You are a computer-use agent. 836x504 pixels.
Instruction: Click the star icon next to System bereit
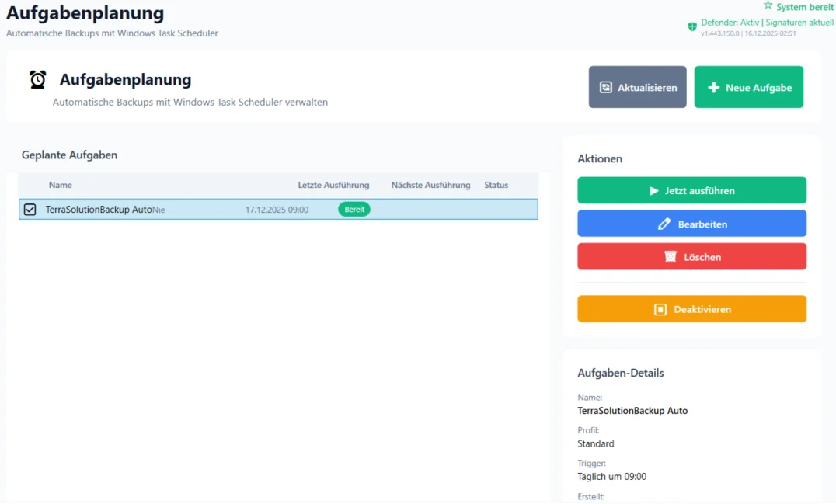(x=768, y=6)
